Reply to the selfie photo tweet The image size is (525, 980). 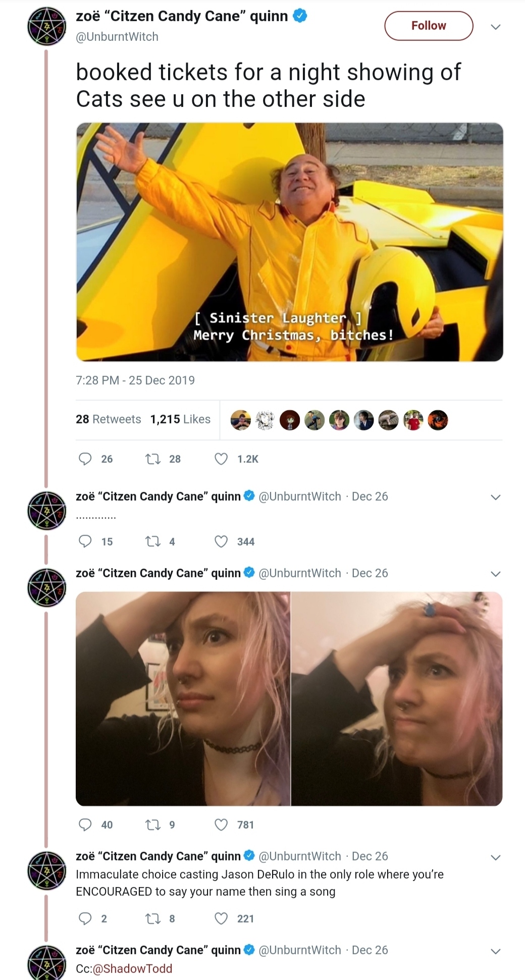pyautogui.click(x=85, y=825)
